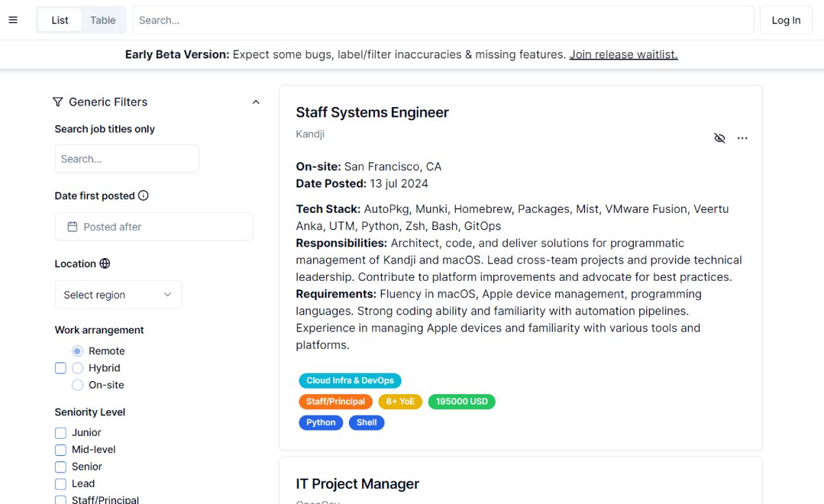The height and width of the screenshot is (504, 824).
Task: Click the Staff/Principal tag
Action: pyautogui.click(x=336, y=402)
